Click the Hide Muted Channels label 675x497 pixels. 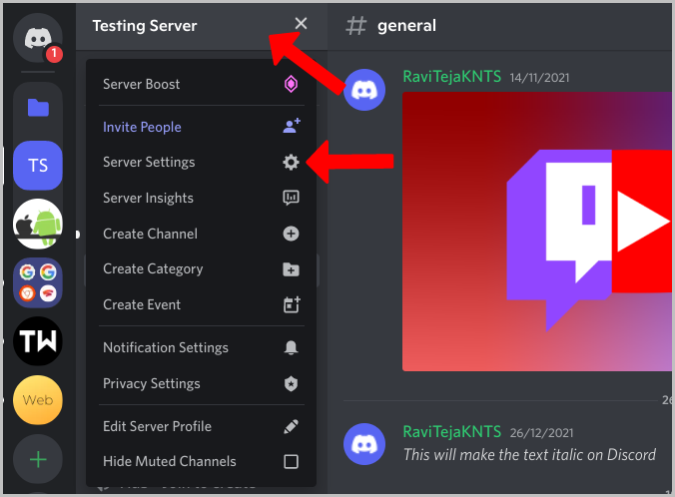(x=170, y=461)
